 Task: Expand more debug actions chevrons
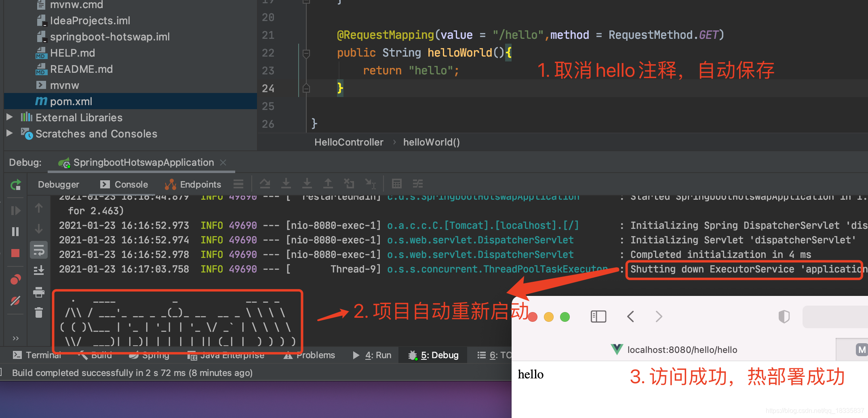click(15, 338)
